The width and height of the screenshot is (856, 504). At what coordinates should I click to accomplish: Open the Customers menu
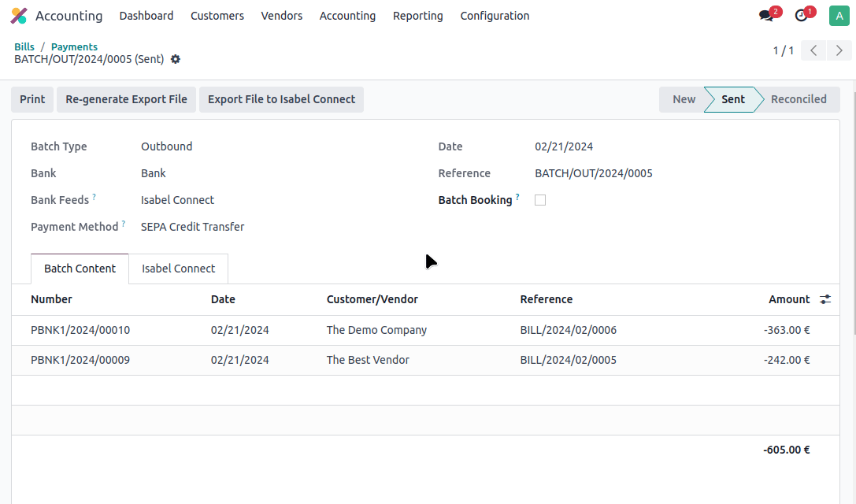click(x=217, y=16)
